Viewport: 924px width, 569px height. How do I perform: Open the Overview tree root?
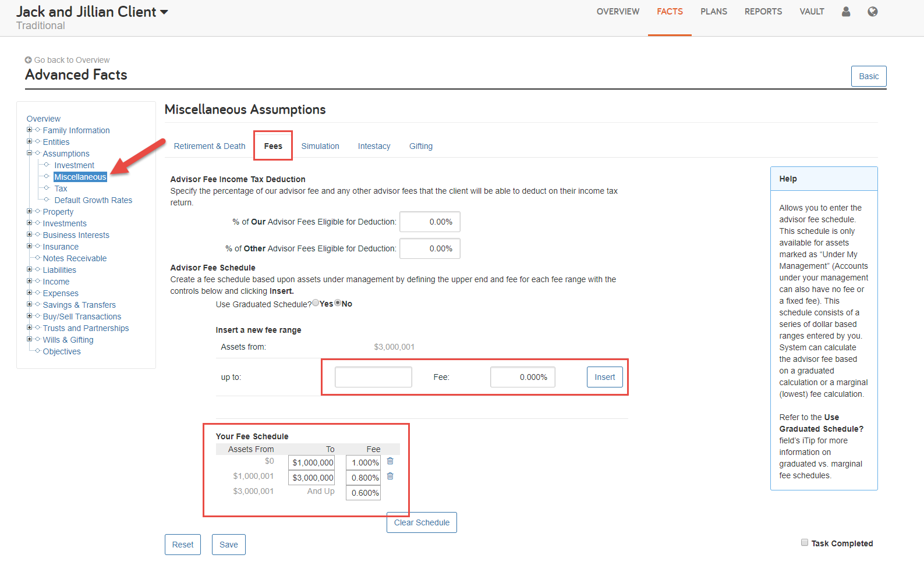pyautogui.click(x=44, y=119)
